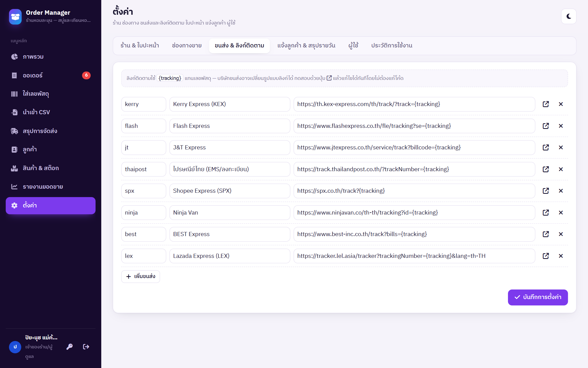This screenshot has width=588, height=368.
Task: Delete the lex carrier row
Action: pos(561,256)
